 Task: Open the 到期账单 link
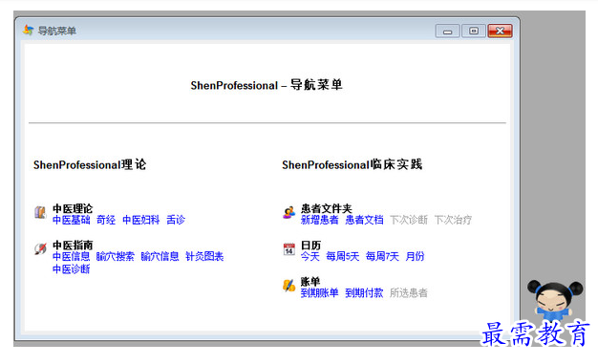tap(320, 293)
